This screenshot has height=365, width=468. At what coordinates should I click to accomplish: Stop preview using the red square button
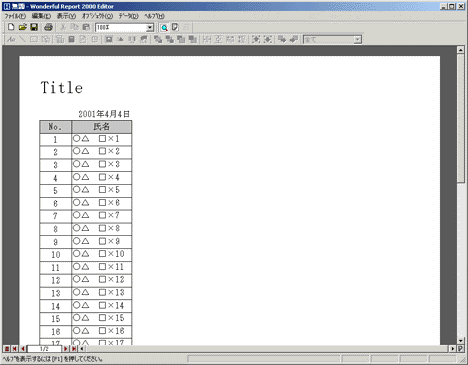click(x=7, y=349)
